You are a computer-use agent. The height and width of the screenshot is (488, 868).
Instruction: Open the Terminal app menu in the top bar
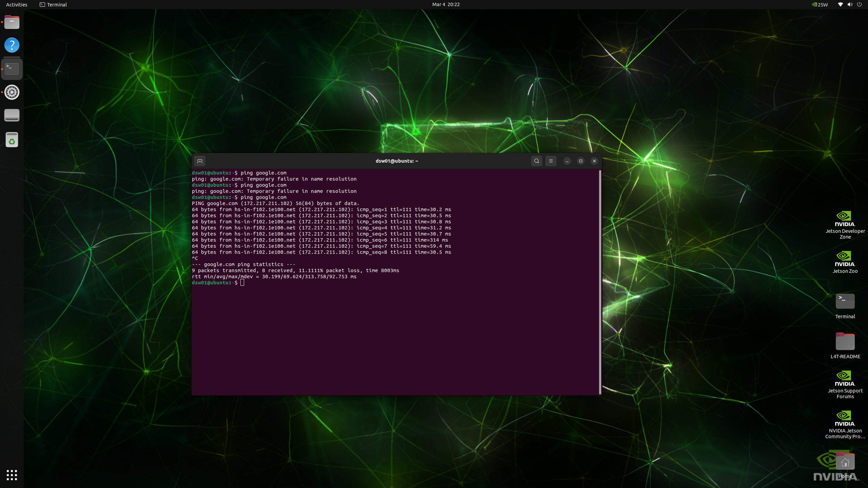pyautogui.click(x=53, y=4)
